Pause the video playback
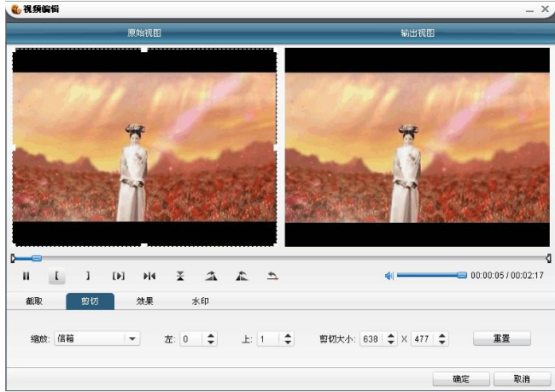 click(x=26, y=276)
